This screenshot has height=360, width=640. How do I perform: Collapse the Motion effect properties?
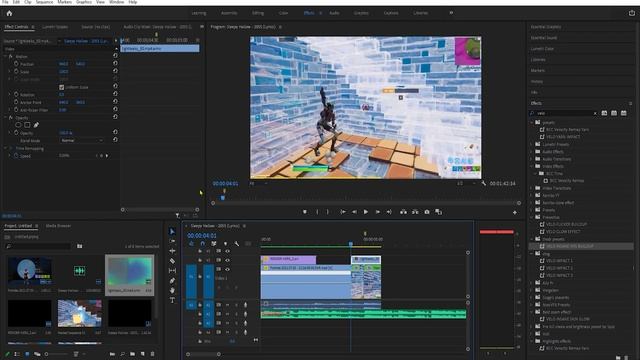tap(5, 56)
